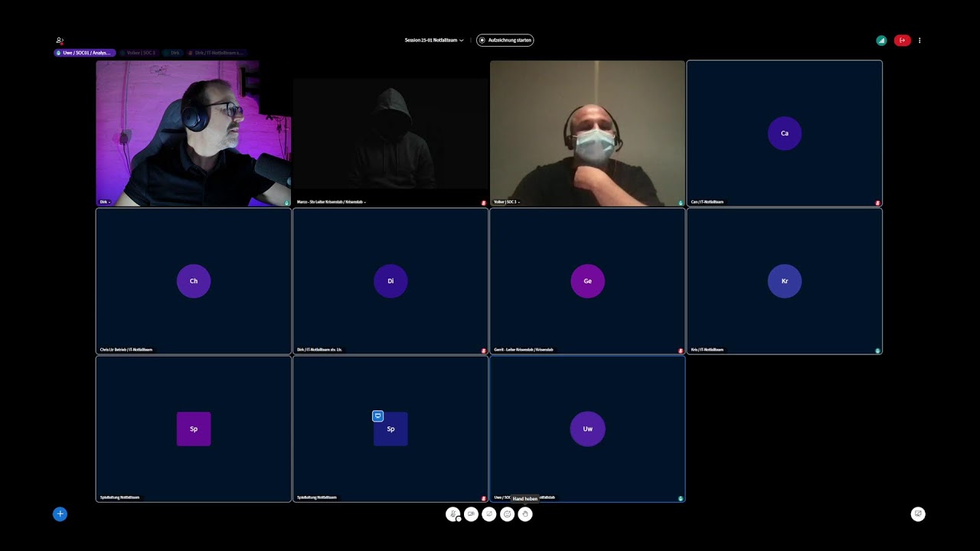Open Volker | SOC 3 name dropdown
The image size is (980, 551).
pos(507,202)
